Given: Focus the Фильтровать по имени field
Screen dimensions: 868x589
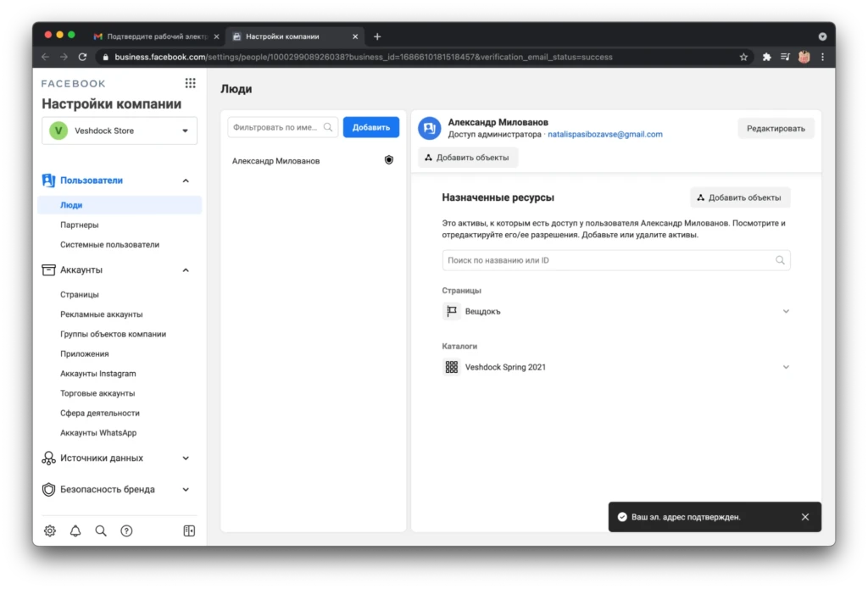Looking at the screenshot, I should pos(282,127).
